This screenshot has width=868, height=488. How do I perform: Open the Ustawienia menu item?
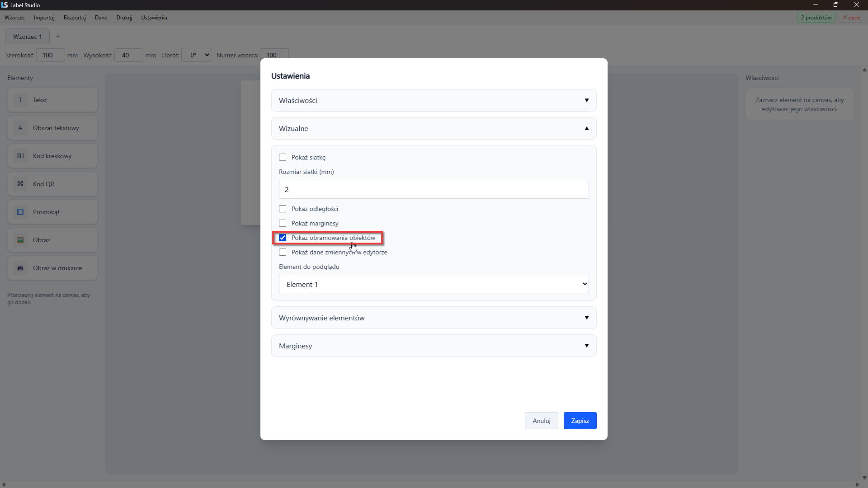154,18
